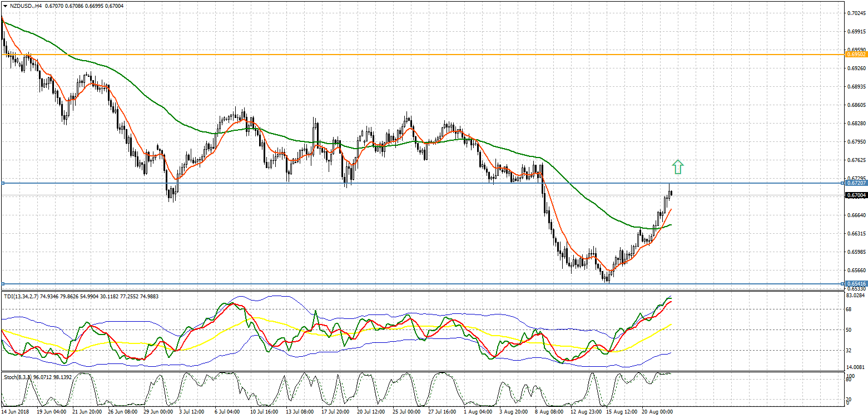The width and height of the screenshot is (868, 418).
Task: Open the NZDUSD chart dropdown arrow
Action: click(x=4, y=6)
